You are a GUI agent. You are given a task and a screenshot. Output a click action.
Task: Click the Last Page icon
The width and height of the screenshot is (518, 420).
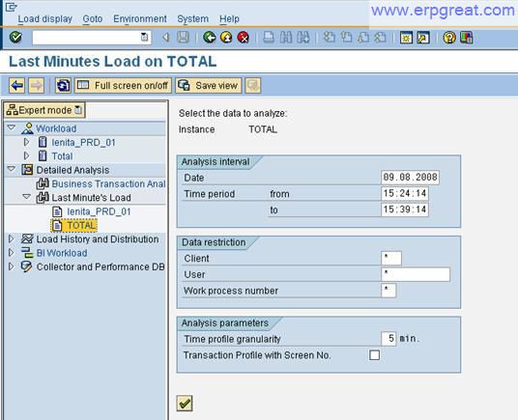[380, 38]
